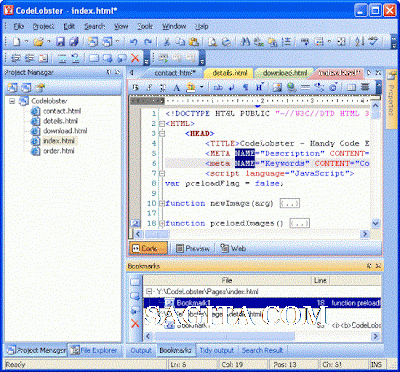Open the dropdown arrow next to New file icon
Image resolution: width=400 pixels, height=372 pixels.
26,42
